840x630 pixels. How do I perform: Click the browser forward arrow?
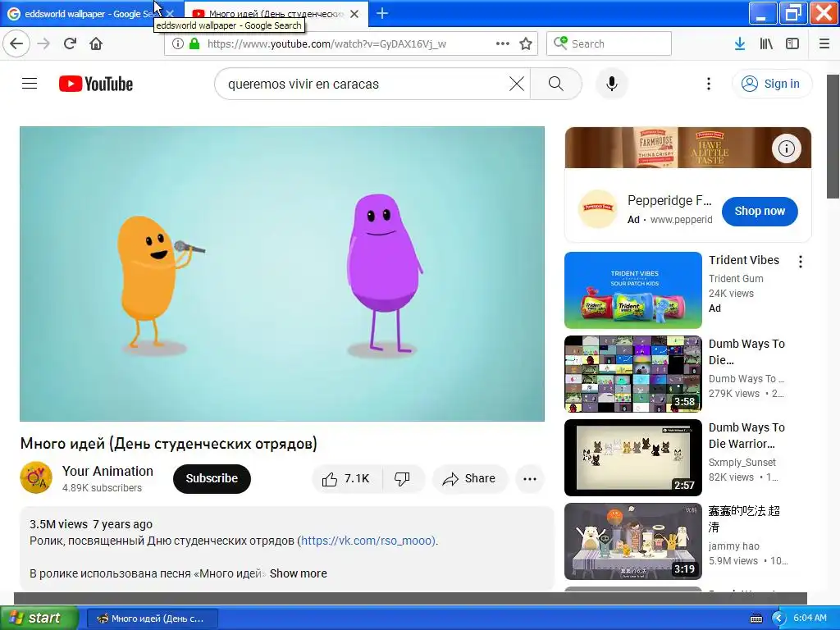(x=43, y=43)
